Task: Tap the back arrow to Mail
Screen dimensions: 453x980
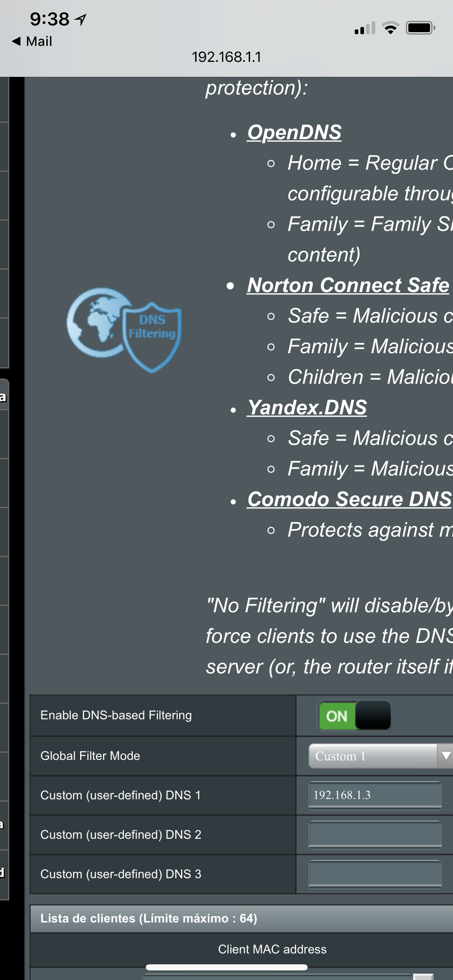Action: tap(17, 41)
